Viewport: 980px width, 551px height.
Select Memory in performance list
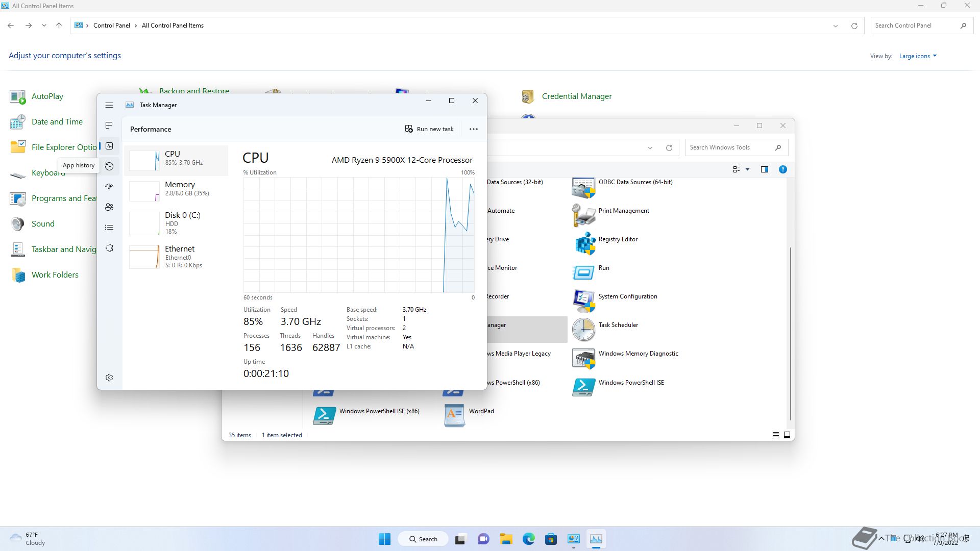click(x=176, y=191)
